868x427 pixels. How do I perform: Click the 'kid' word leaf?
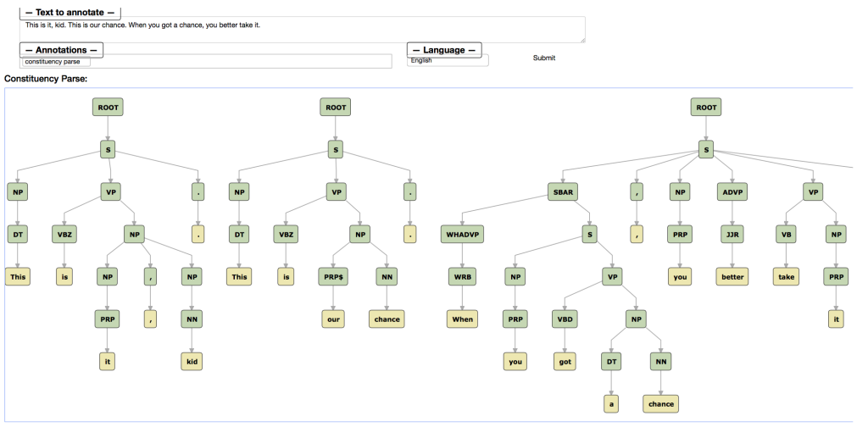click(192, 361)
